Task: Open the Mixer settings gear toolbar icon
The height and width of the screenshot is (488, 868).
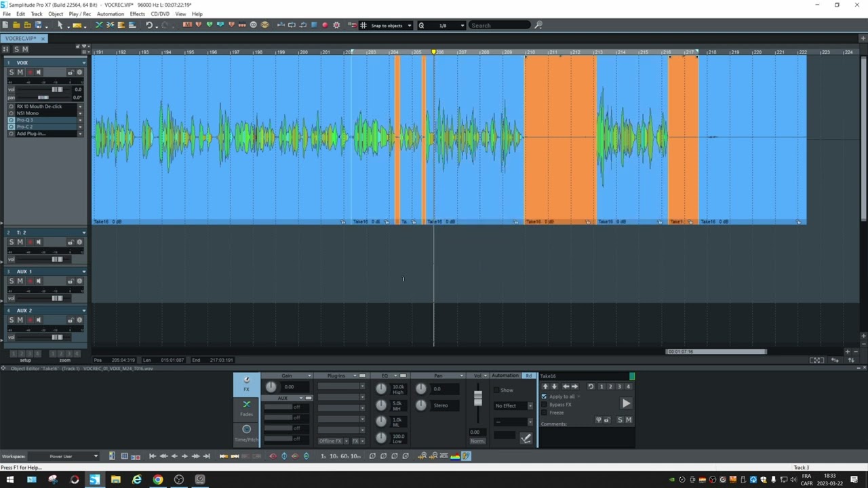Action: click(336, 25)
